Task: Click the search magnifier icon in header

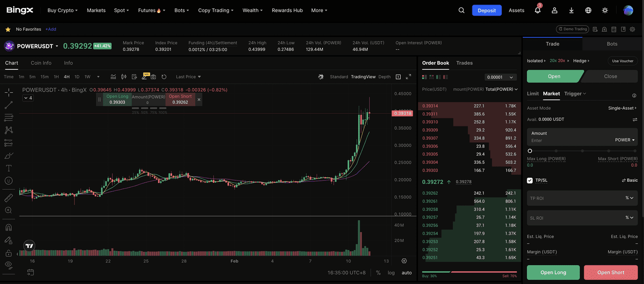Action: (x=461, y=10)
